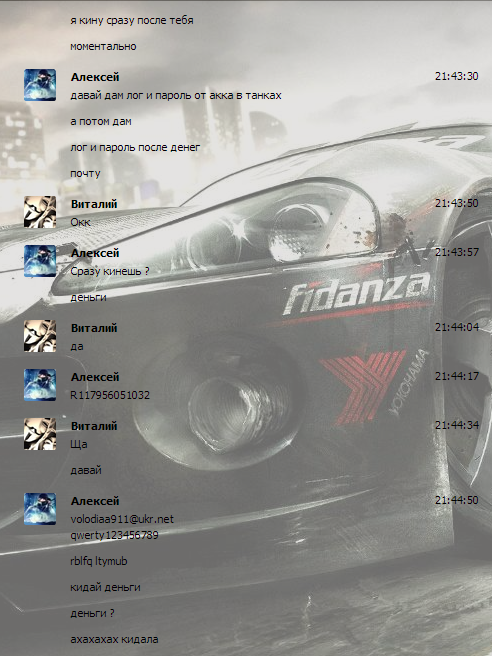
Task: Select message 'rblfq ltymub'
Action: click(99, 561)
